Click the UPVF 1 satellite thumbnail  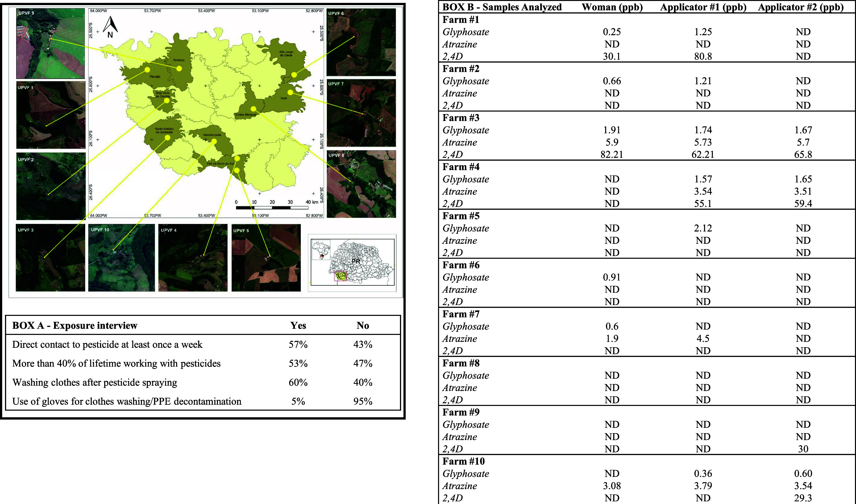coord(51,115)
